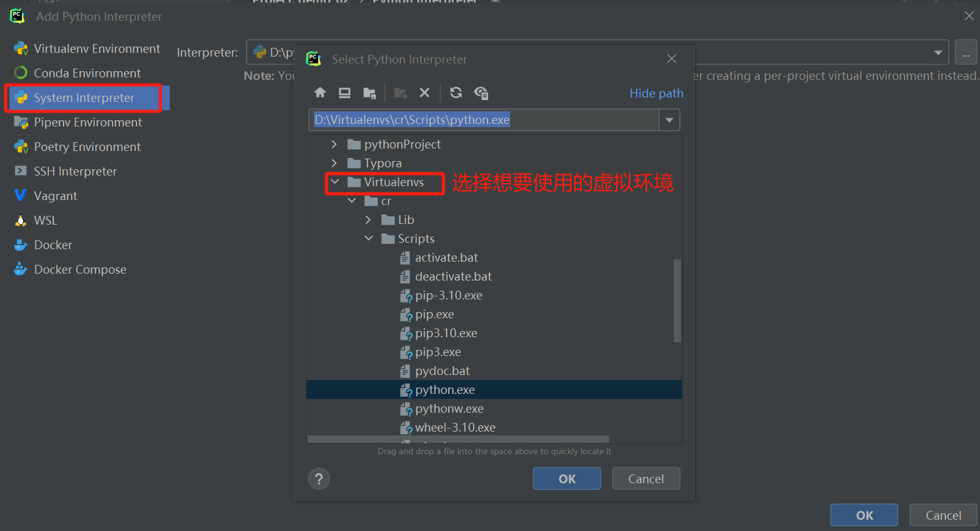980x531 pixels.
Task: Go to Home directory in file chooser toolbar
Action: pyautogui.click(x=320, y=93)
